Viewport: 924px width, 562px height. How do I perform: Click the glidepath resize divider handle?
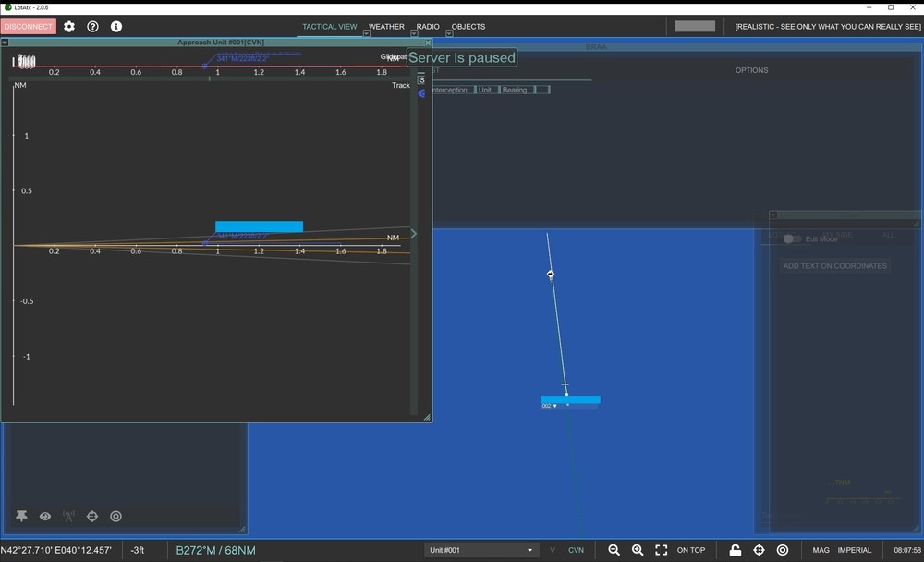[209, 79]
